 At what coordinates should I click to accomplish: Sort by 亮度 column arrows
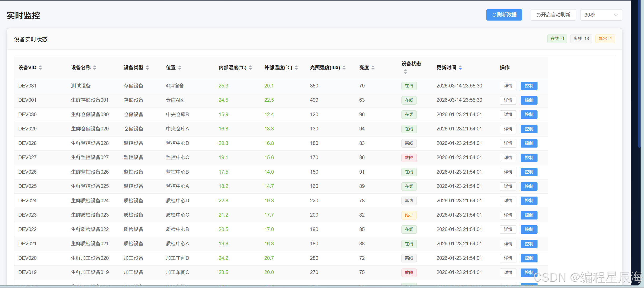(x=373, y=68)
